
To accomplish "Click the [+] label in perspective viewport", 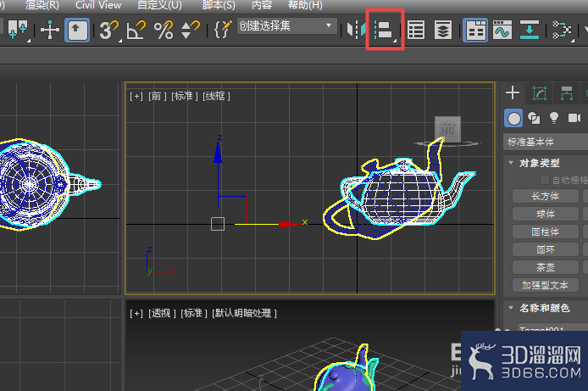I will [136, 313].
